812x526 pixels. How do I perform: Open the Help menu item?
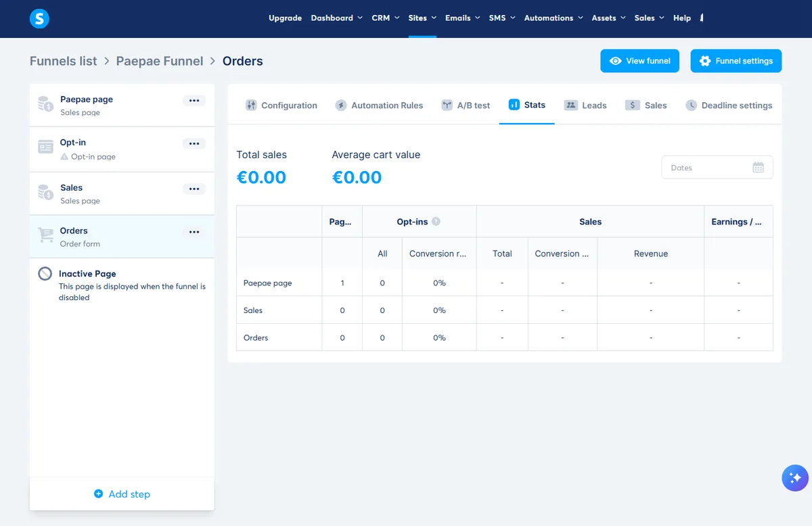coord(682,18)
